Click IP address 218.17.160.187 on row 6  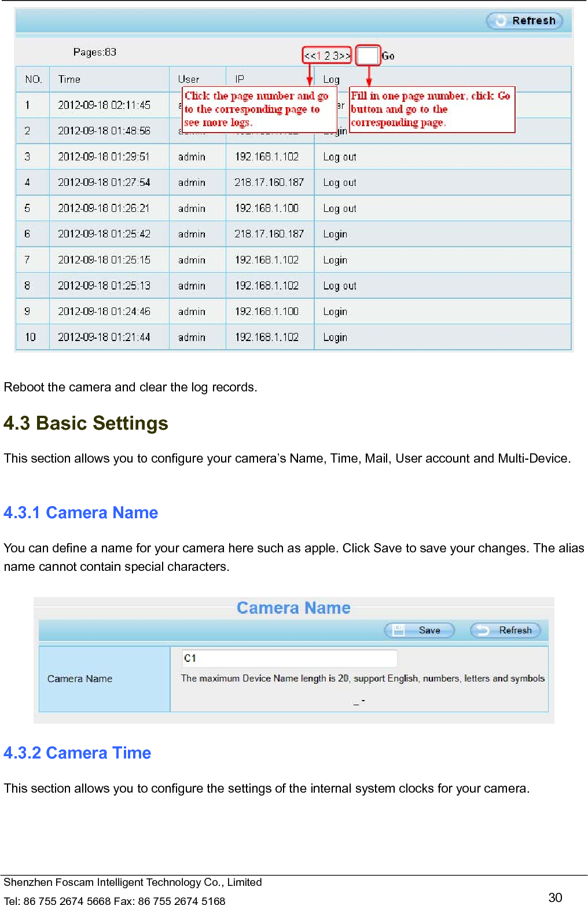tap(270, 234)
